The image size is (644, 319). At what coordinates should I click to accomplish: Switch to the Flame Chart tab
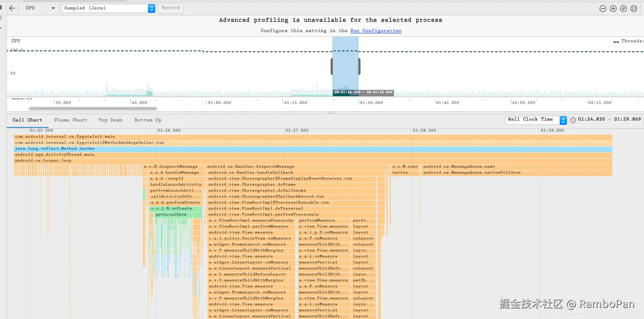click(x=71, y=120)
